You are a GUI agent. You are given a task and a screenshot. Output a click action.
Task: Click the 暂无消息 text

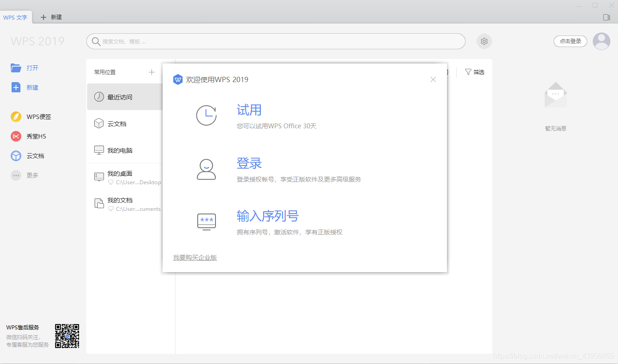[556, 128]
